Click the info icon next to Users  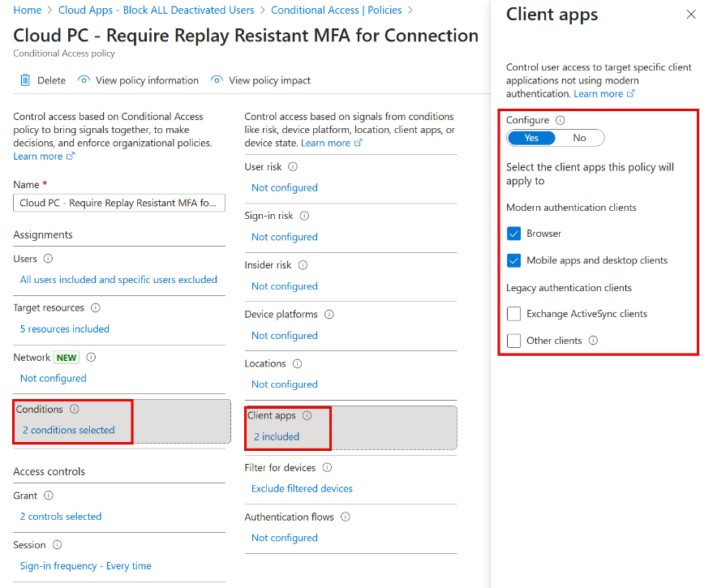tap(47, 258)
